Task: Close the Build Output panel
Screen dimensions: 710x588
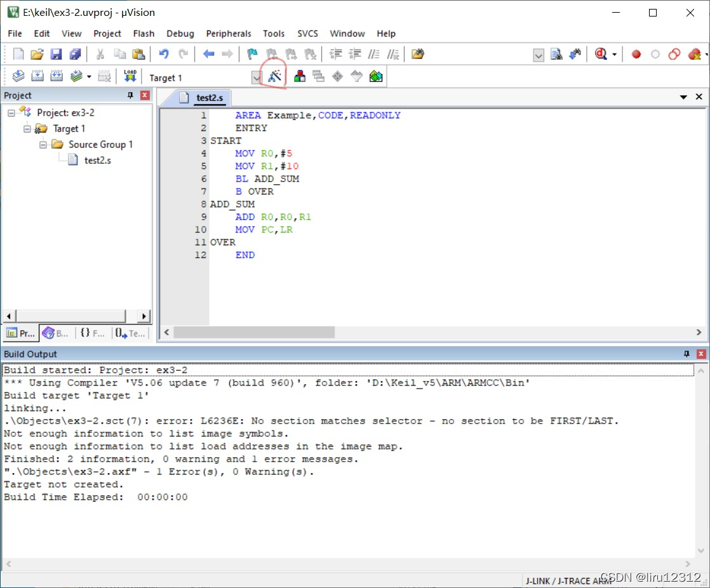Action: [x=701, y=354]
